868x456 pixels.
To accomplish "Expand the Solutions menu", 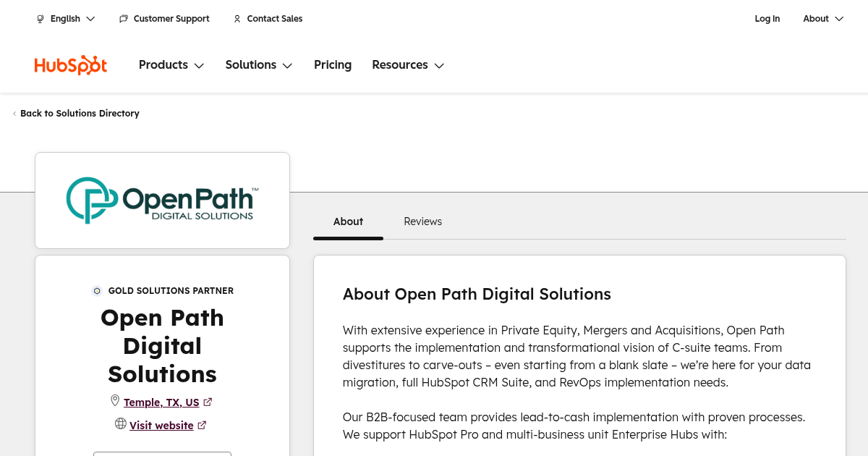I will pos(259,65).
